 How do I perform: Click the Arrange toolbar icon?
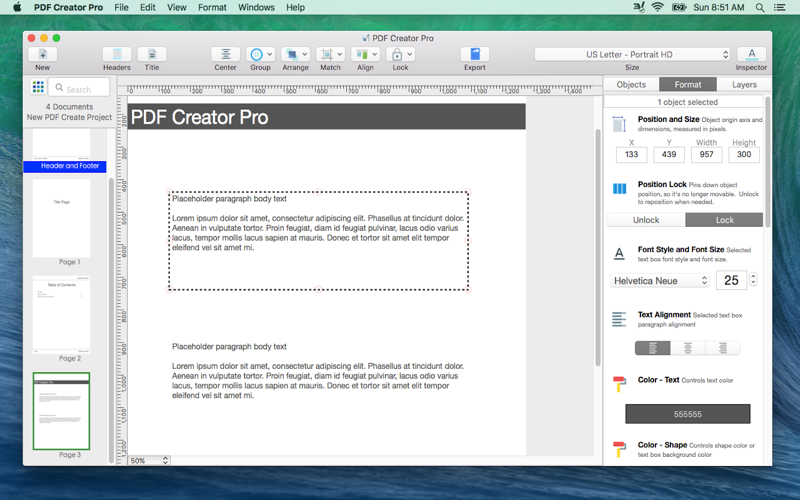pyautogui.click(x=291, y=54)
